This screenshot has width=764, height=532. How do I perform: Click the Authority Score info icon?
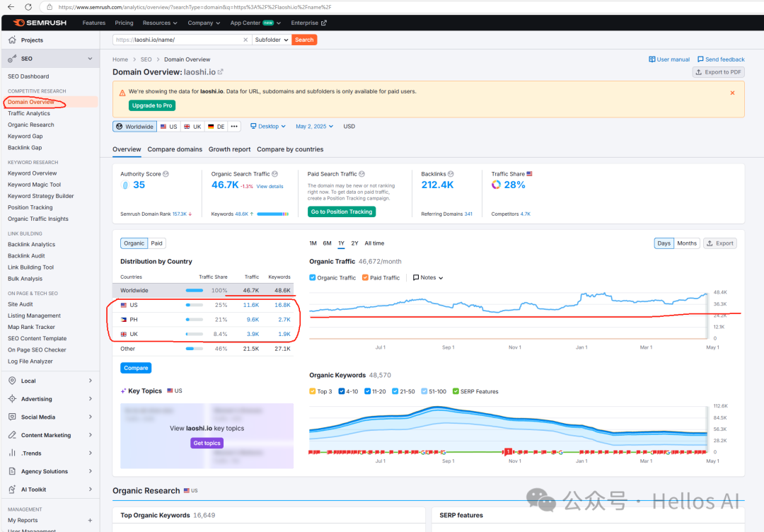[x=166, y=174]
